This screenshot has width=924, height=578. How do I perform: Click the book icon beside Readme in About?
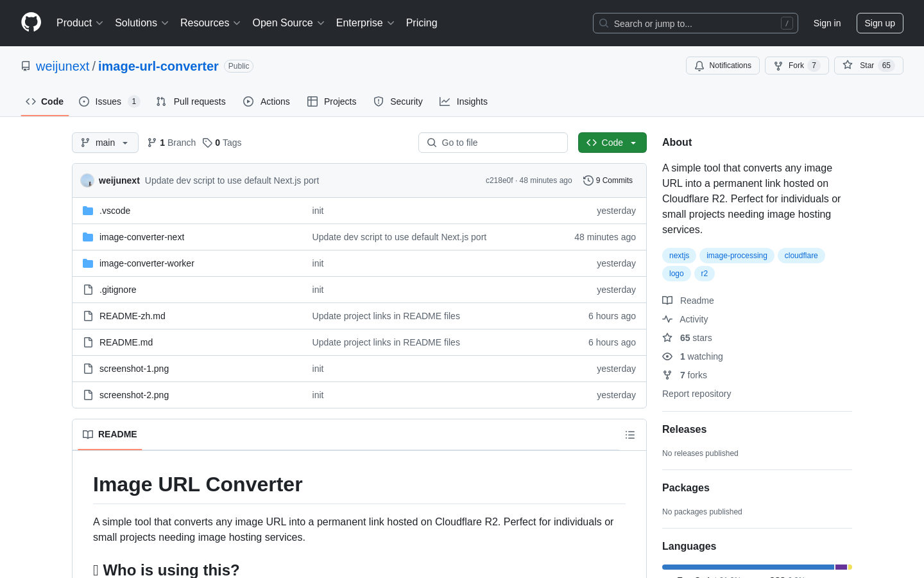point(667,301)
